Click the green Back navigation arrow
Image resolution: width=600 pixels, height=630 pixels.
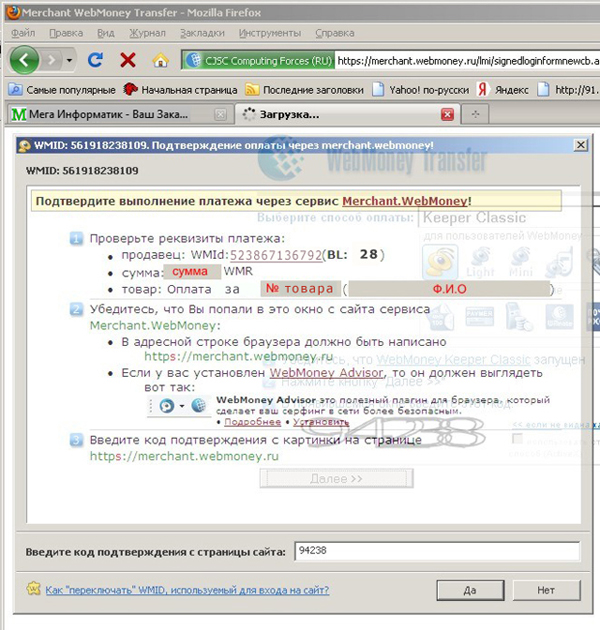click(24, 60)
